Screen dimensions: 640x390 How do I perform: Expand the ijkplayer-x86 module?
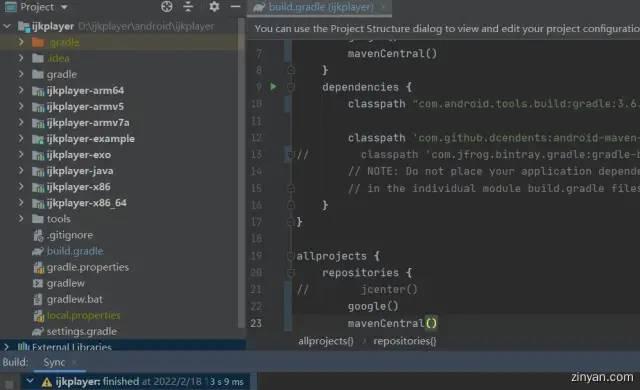tap(21, 187)
